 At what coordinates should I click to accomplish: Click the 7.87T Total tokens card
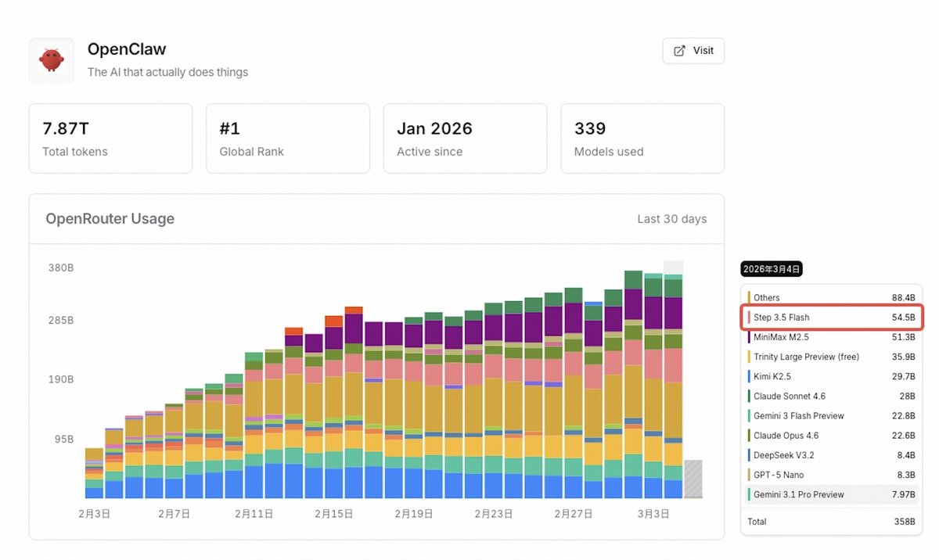coord(110,138)
